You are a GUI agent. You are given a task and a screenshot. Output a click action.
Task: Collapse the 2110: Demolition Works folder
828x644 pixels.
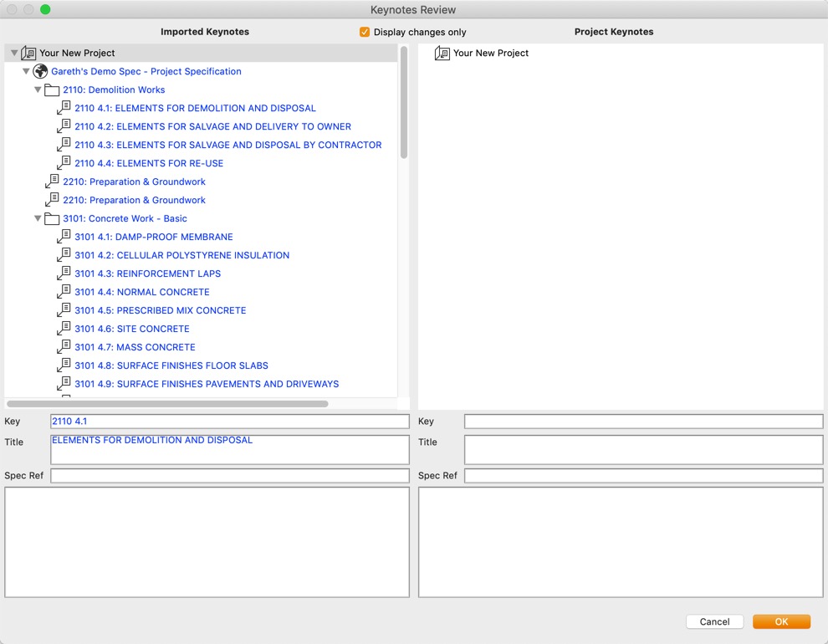pos(38,90)
